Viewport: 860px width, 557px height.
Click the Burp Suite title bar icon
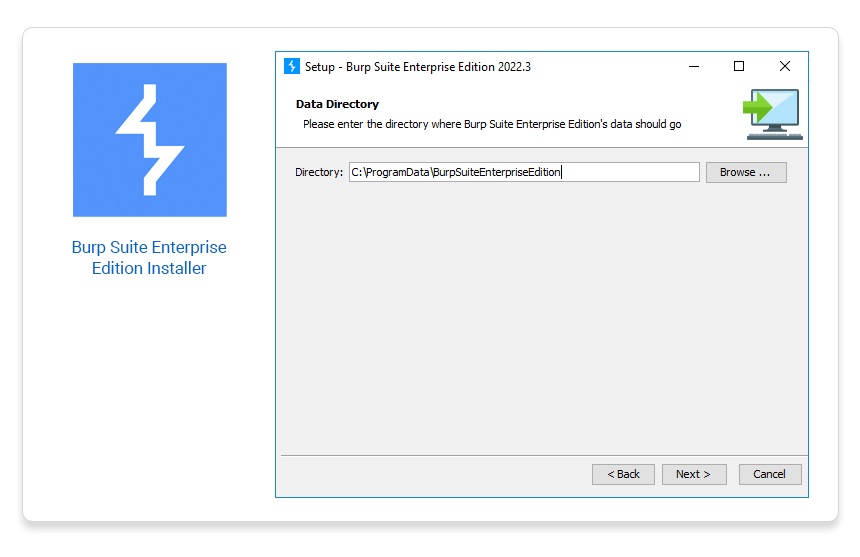[x=292, y=66]
